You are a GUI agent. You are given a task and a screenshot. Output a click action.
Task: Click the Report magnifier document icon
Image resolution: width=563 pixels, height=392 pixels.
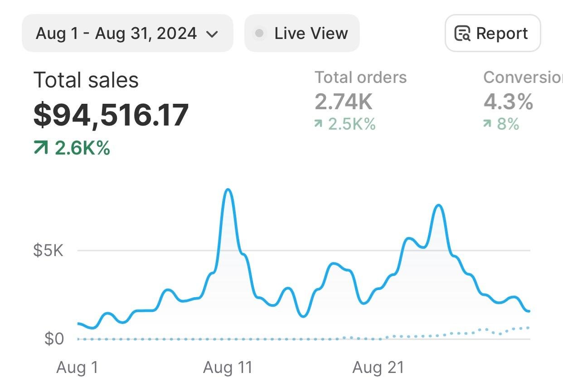(x=462, y=34)
